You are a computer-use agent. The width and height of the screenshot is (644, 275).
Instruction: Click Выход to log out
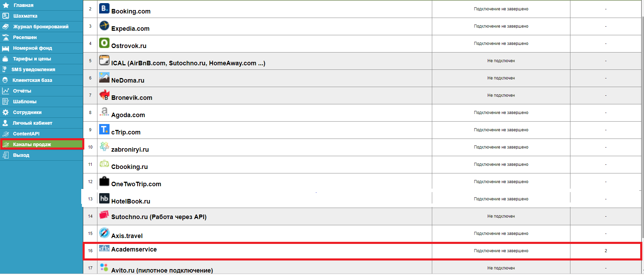point(41,155)
